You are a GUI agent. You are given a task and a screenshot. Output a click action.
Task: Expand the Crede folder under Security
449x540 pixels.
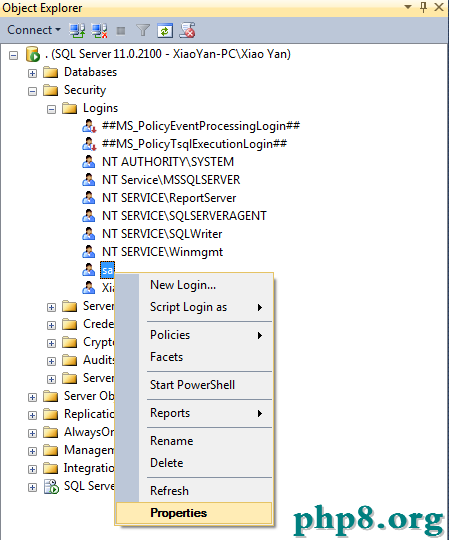point(51,325)
